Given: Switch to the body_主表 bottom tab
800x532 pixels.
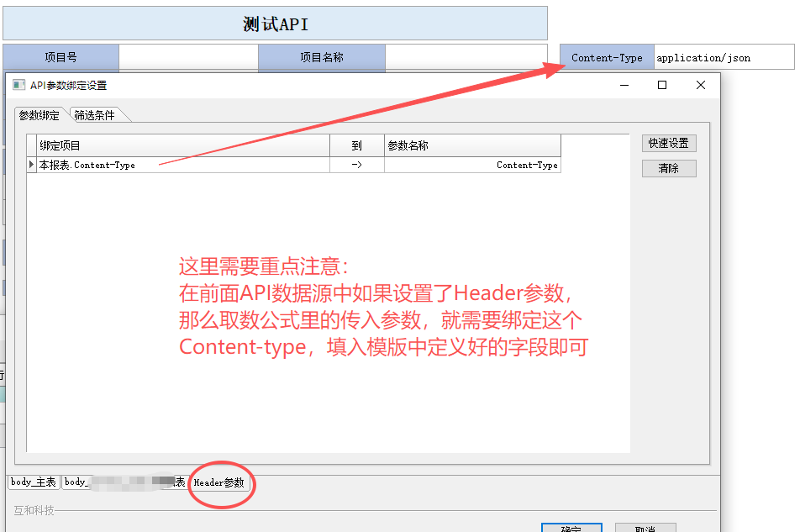Looking at the screenshot, I should coord(34,482).
